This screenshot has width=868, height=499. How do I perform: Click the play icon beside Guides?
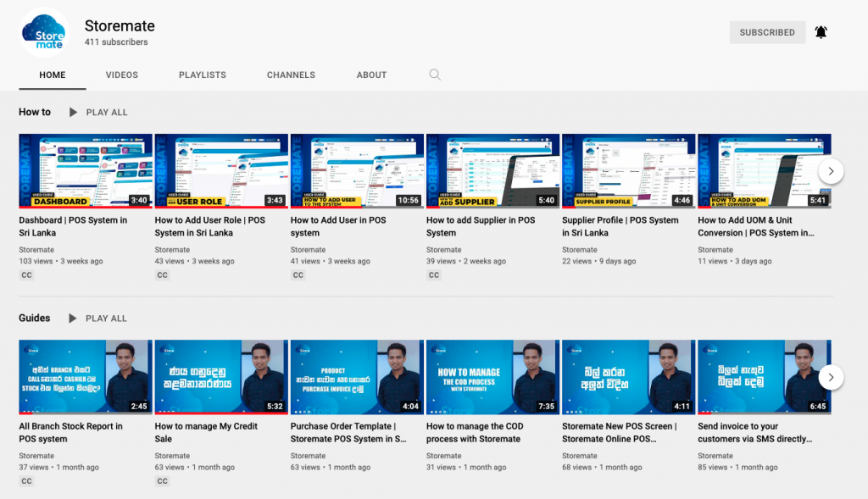[73, 319]
